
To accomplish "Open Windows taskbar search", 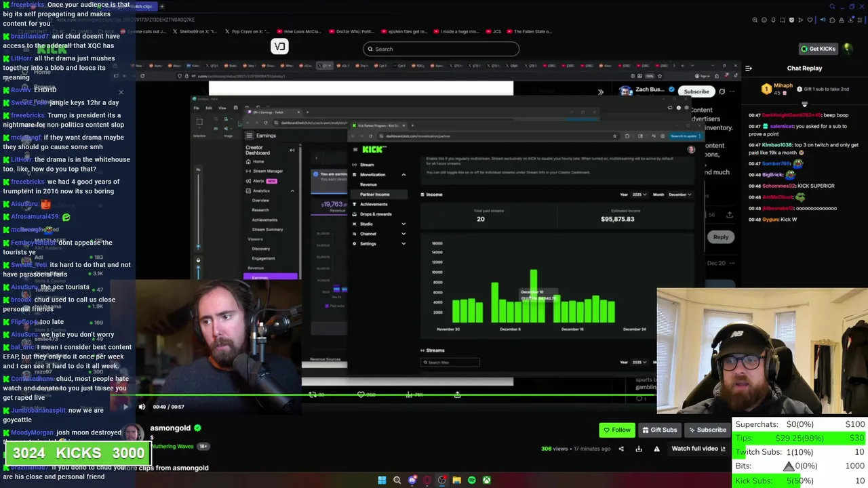I will click(x=397, y=480).
